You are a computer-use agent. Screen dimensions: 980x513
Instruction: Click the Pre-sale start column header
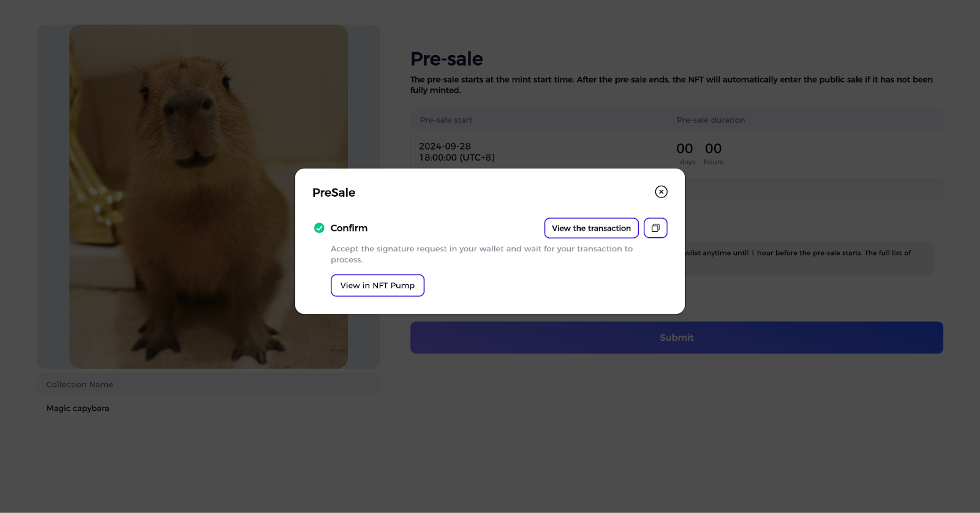[446, 120]
